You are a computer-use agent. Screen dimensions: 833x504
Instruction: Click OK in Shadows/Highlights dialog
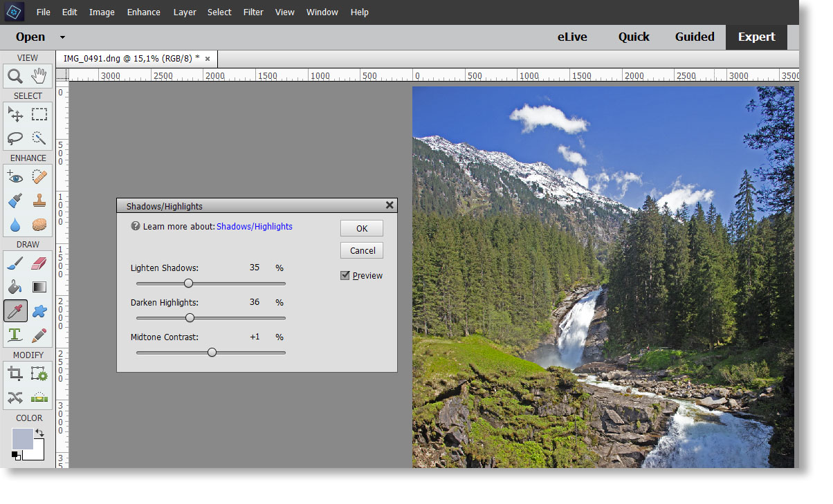[362, 229]
